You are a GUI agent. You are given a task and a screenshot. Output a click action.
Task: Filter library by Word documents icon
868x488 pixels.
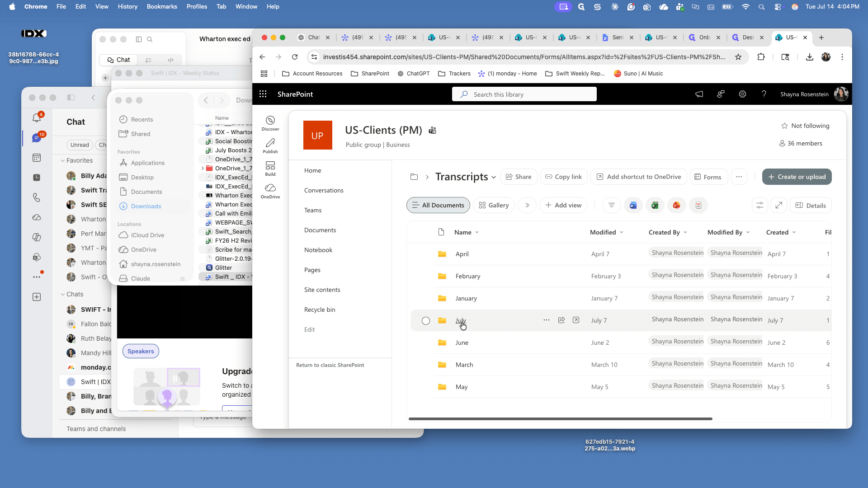633,205
